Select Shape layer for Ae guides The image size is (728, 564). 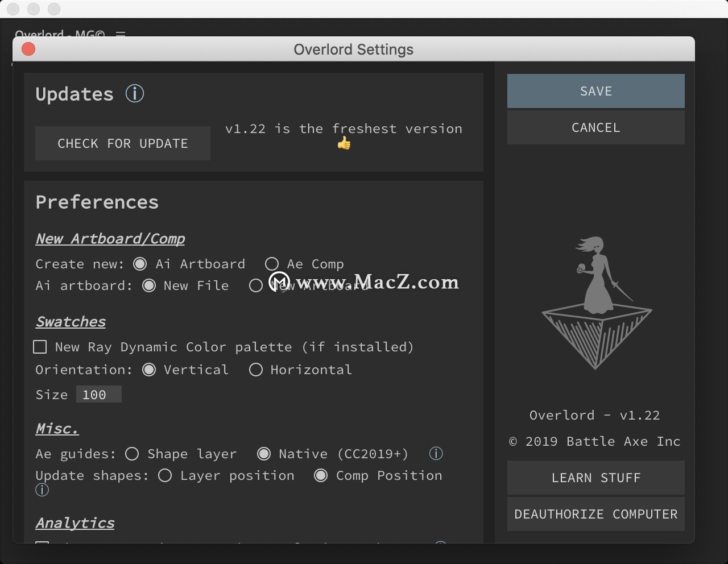132,454
